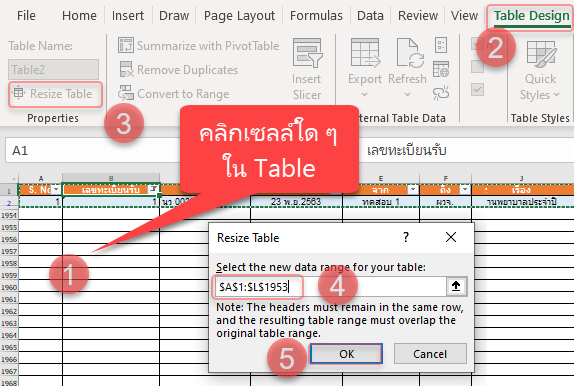Click the collapse dialog arrow button
The height and width of the screenshot is (386, 574).
point(456,286)
